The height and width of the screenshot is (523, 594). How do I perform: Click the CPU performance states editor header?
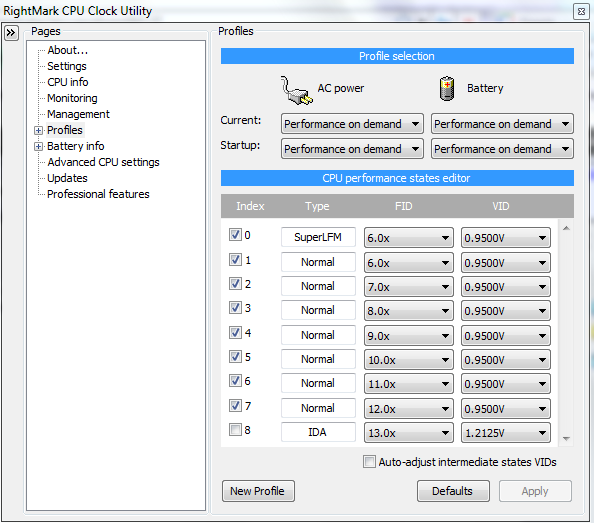397,178
